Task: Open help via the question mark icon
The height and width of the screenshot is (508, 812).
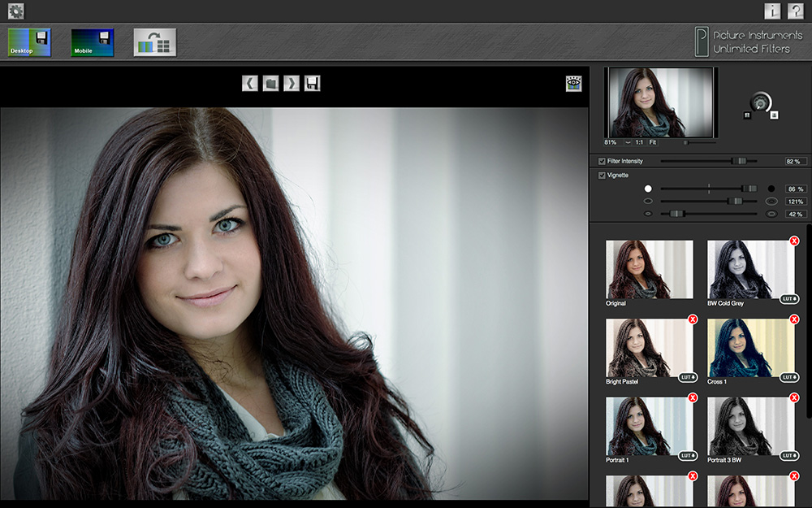Action: click(796, 11)
